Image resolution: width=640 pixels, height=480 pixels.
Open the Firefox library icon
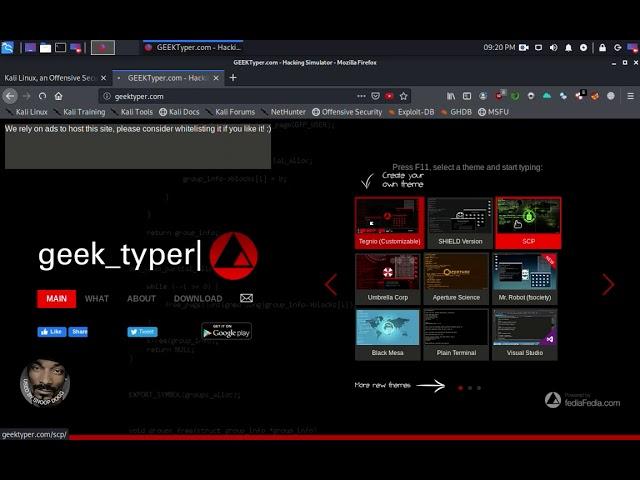tap(451, 96)
